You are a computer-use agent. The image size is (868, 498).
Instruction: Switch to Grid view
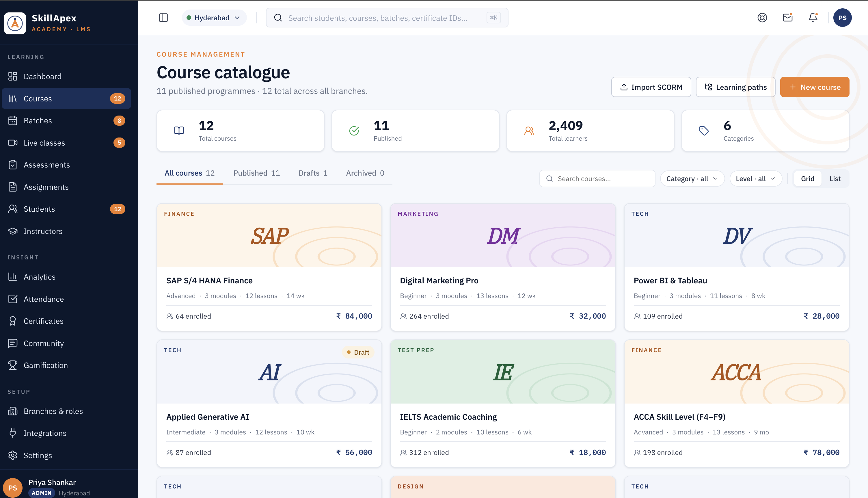(807, 179)
